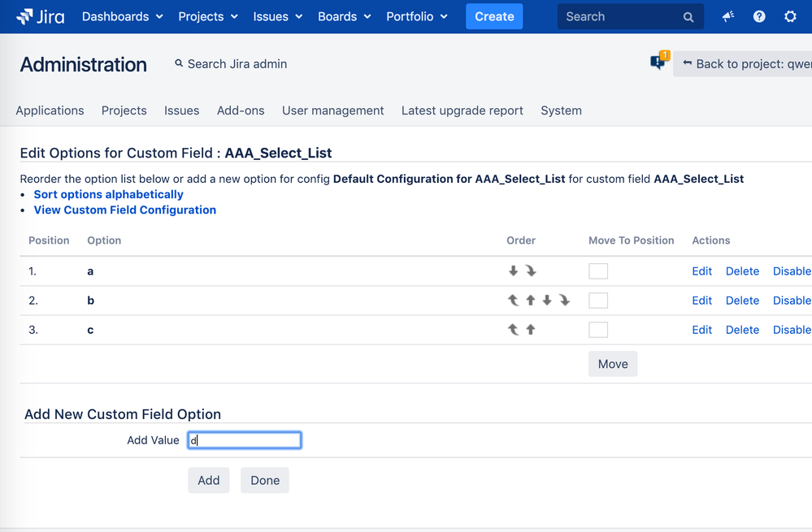The height and width of the screenshot is (532, 812).
Task: Edit option b
Action: point(701,301)
